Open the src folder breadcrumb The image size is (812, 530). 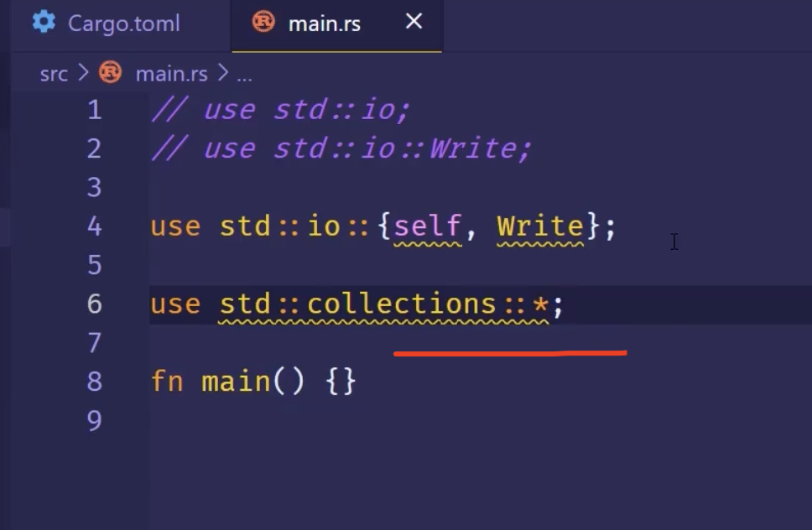point(54,74)
